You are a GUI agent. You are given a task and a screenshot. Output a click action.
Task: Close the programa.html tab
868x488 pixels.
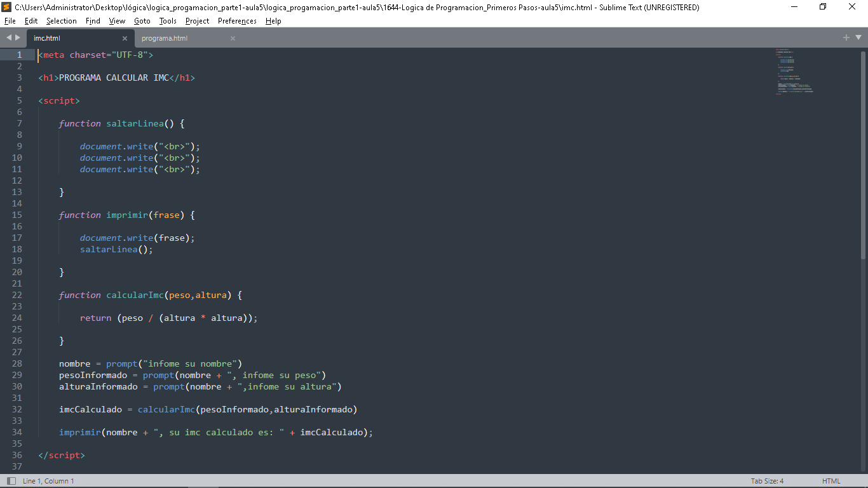click(x=233, y=38)
